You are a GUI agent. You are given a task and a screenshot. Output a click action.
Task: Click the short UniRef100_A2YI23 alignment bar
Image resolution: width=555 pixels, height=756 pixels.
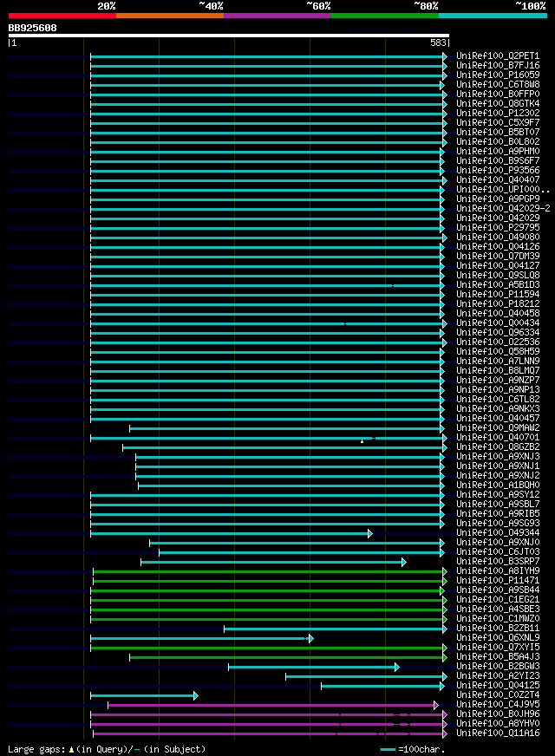pos(367,677)
